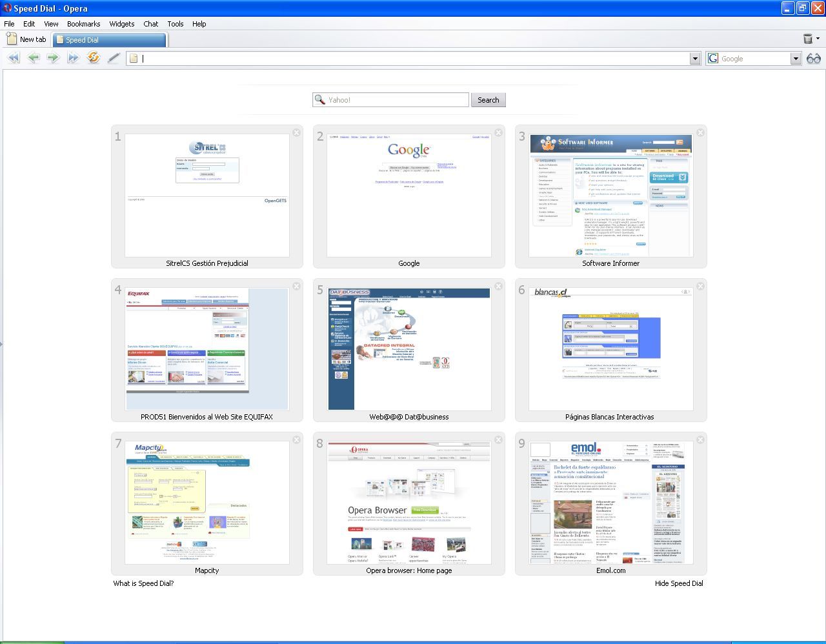826x644 pixels.
Task: Open the What is Speed Dial link
Action: (x=143, y=583)
